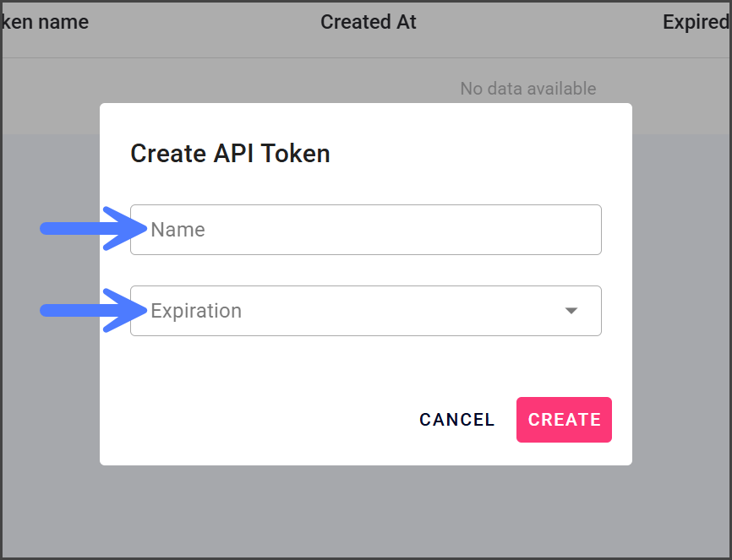
Task: Click the right end of Name field
Action: [x=583, y=230]
